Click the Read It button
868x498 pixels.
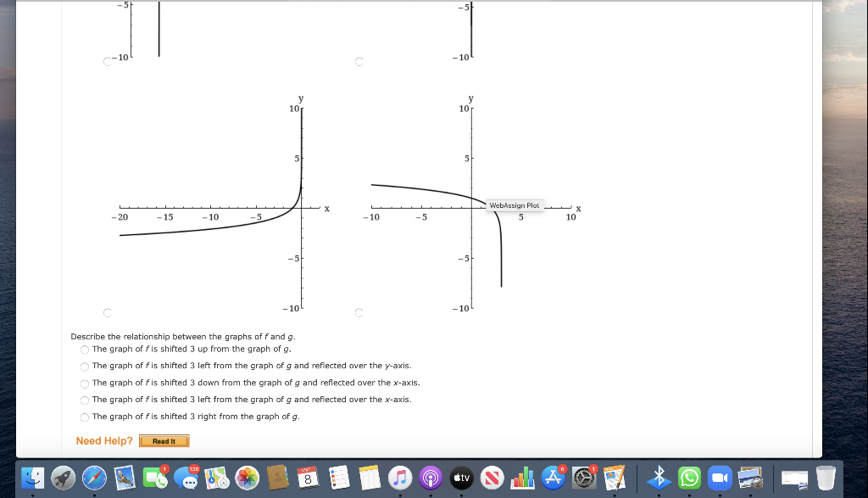pos(164,440)
